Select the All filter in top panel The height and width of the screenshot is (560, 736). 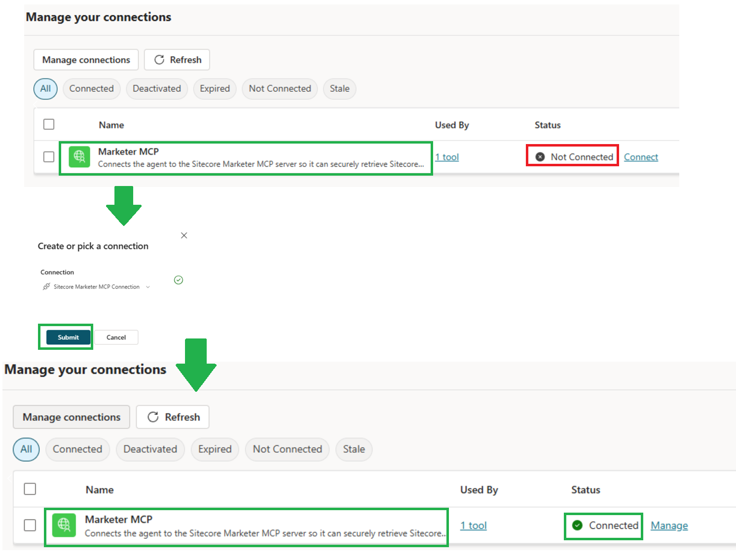pos(45,89)
